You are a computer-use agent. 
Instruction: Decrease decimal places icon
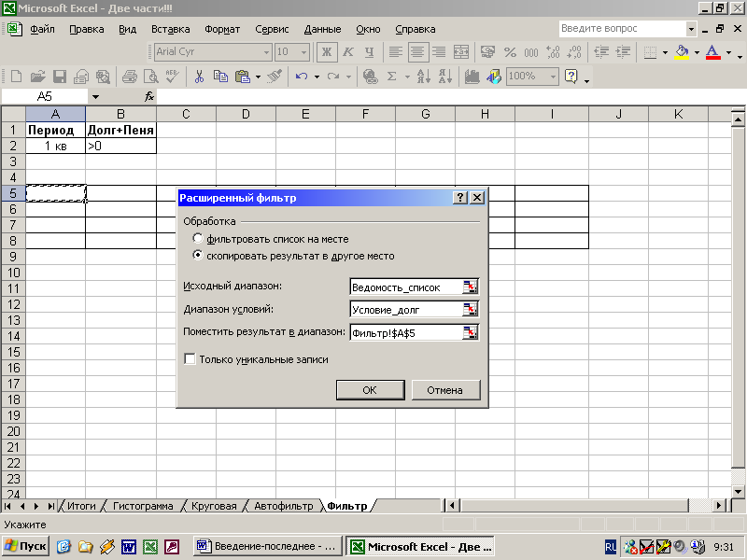click(x=574, y=52)
